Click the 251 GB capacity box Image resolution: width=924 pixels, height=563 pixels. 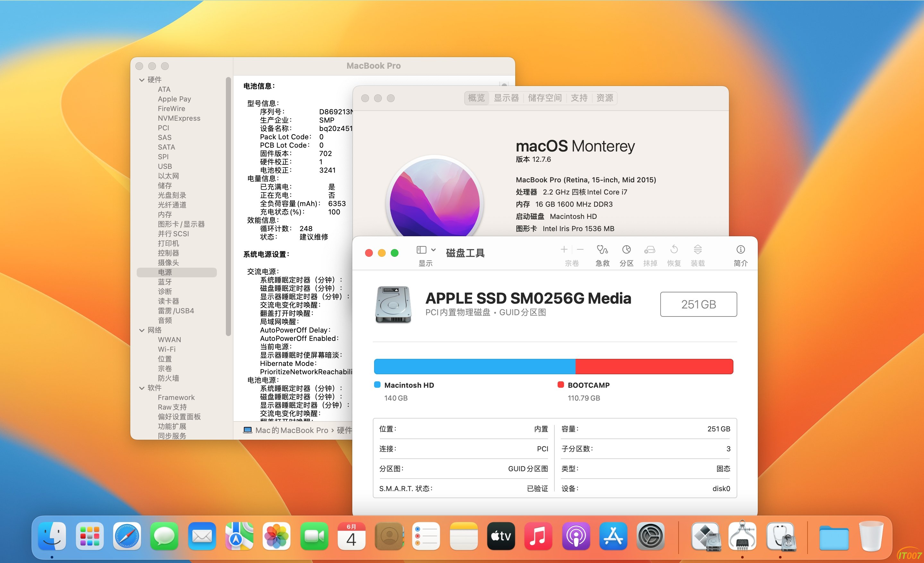pyautogui.click(x=698, y=304)
